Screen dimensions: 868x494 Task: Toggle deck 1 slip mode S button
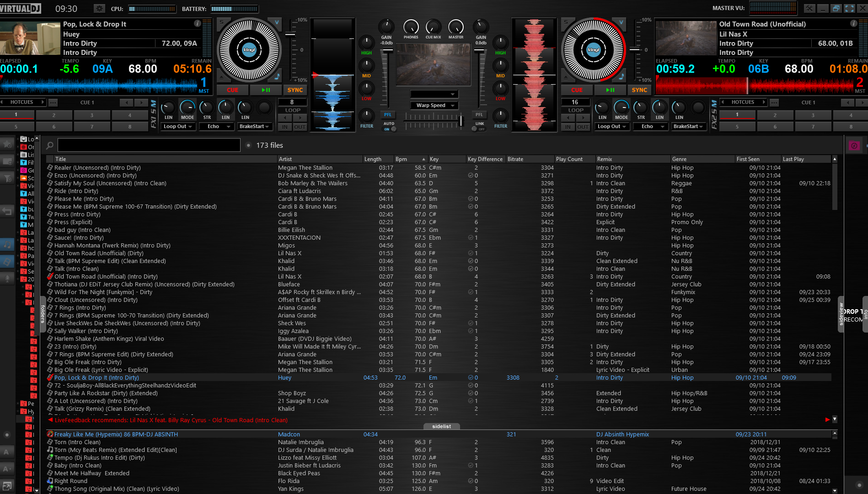click(222, 22)
